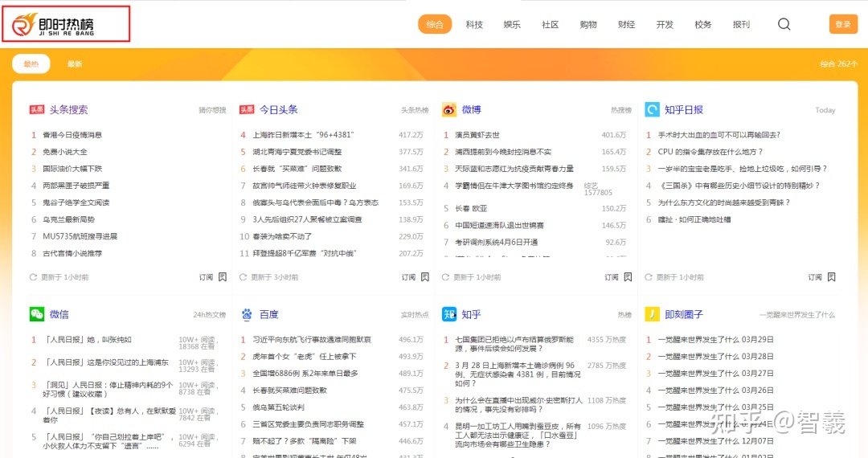Screen dimensions: 868x458
Task: Open the 购物 category
Action: (x=588, y=24)
